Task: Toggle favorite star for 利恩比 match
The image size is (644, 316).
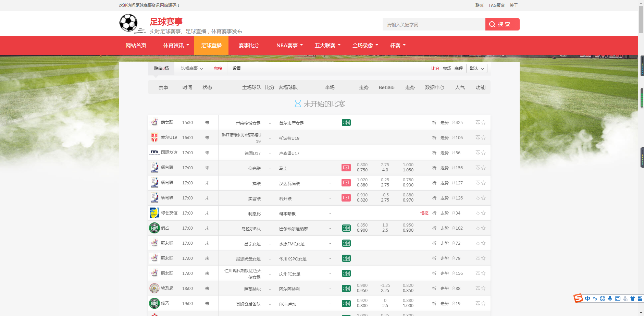Action: (x=483, y=213)
